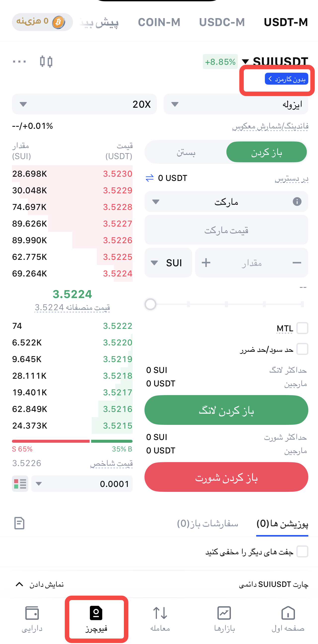Screen dimensions: 318x644
Task: Enable the take profit/stop loss checkbox
Action: point(302,349)
